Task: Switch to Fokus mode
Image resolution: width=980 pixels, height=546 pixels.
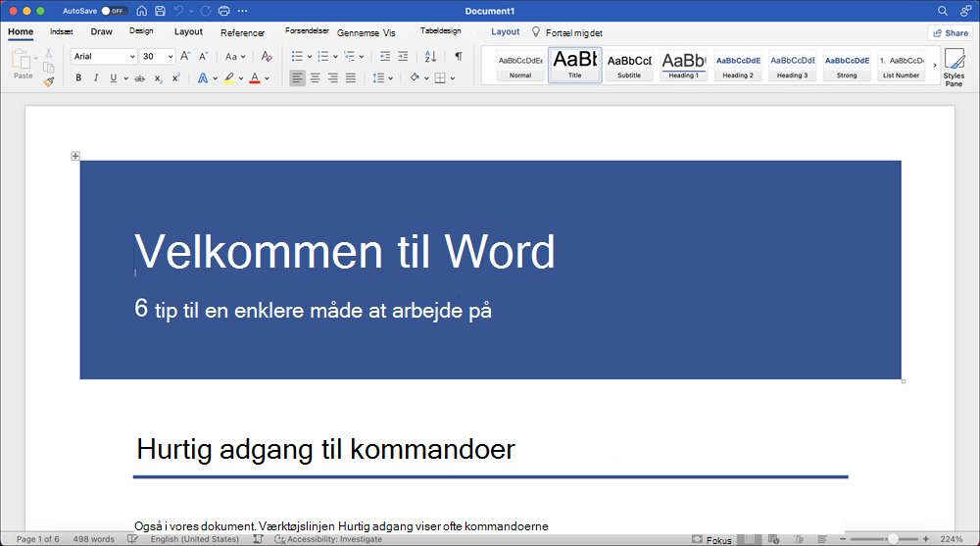Action: point(711,540)
